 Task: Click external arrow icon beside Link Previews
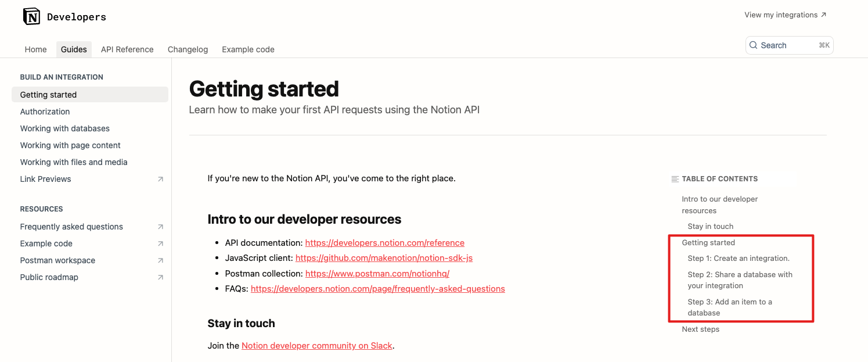(x=160, y=180)
